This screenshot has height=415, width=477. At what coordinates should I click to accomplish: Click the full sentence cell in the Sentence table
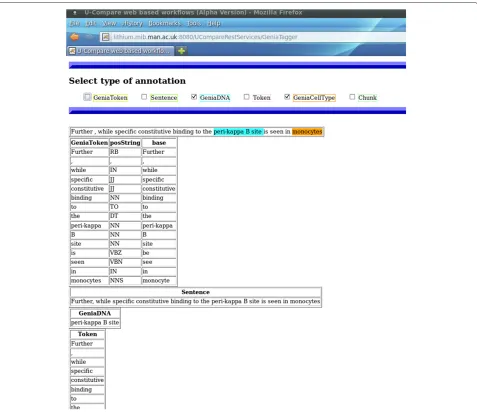click(x=196, y=301)
